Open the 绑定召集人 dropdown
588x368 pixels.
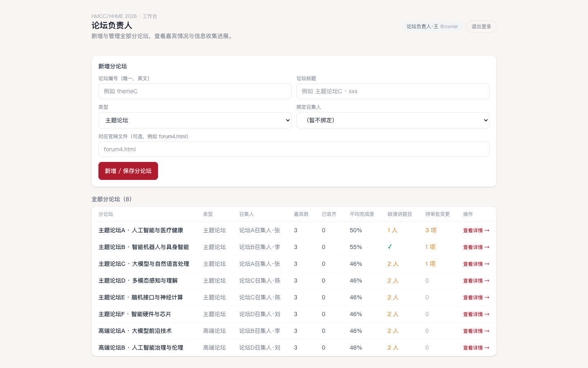393,120
